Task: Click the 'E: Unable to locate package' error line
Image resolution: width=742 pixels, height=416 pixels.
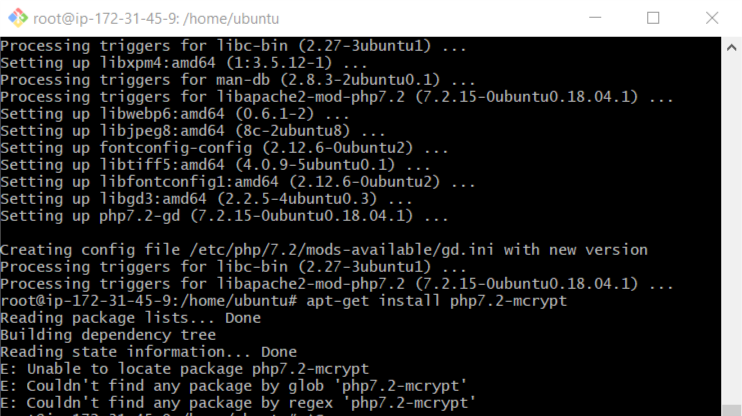Action: pos(185,369)
